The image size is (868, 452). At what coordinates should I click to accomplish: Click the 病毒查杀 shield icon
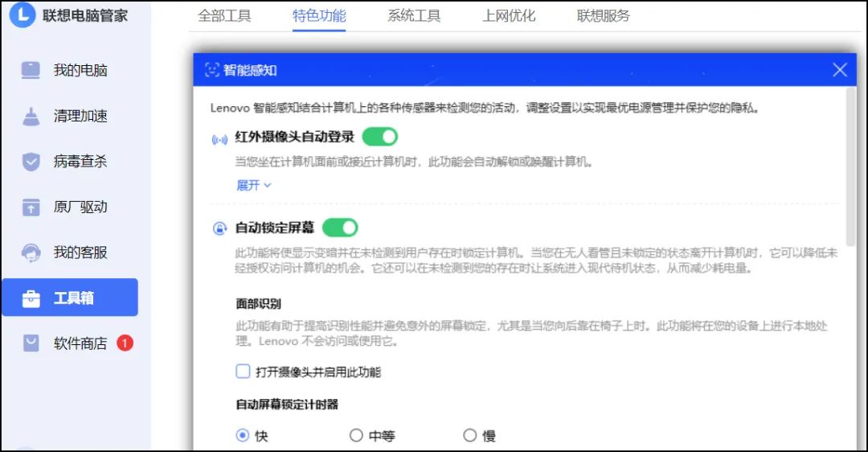(x=31, y=162)
